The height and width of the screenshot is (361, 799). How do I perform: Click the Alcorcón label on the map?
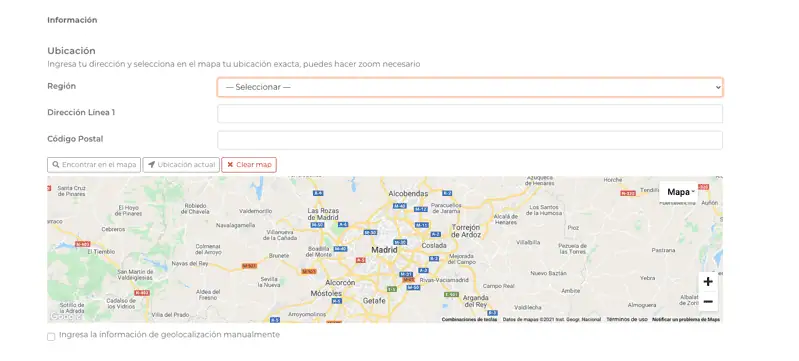pos(340,282)
